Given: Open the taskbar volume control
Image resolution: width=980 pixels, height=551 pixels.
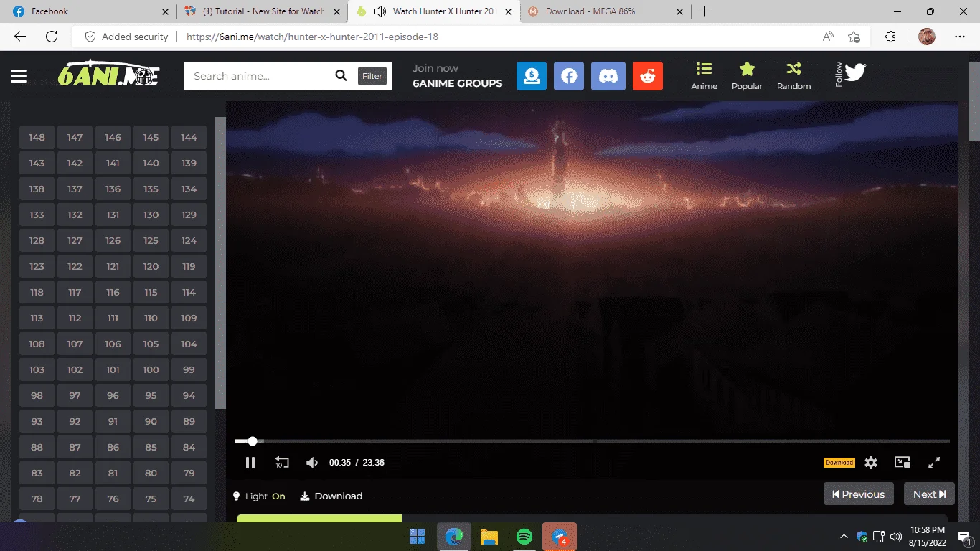Looking at the screenshot, I should click(895, 536).
